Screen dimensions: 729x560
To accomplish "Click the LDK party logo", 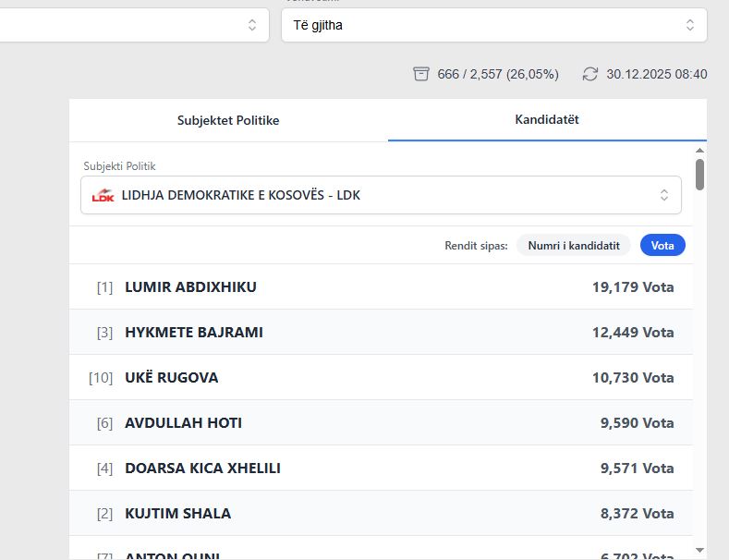I will (103, 196).
